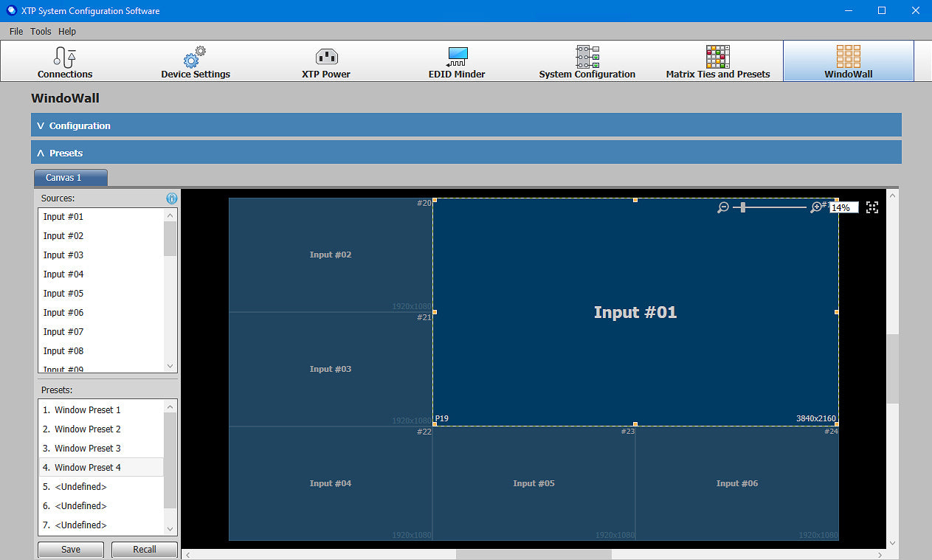The width and height of the screenshot is (932, 560).
Task: Open the EDID Minder tab
Action: 457,61
